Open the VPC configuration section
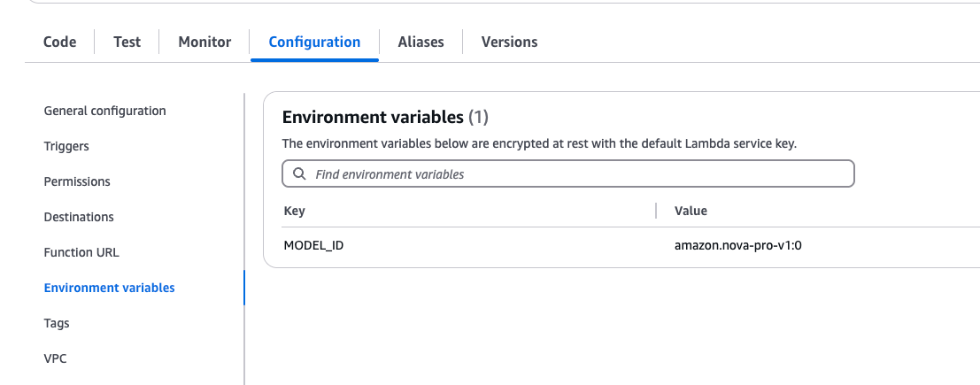Viewport: 980px width, 385px height. coord(55,358)
